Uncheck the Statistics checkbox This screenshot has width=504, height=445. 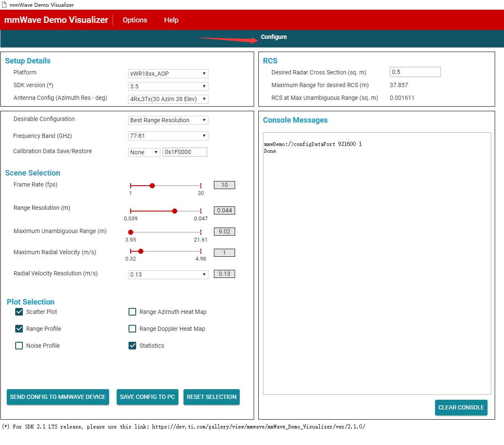(132, 346)
